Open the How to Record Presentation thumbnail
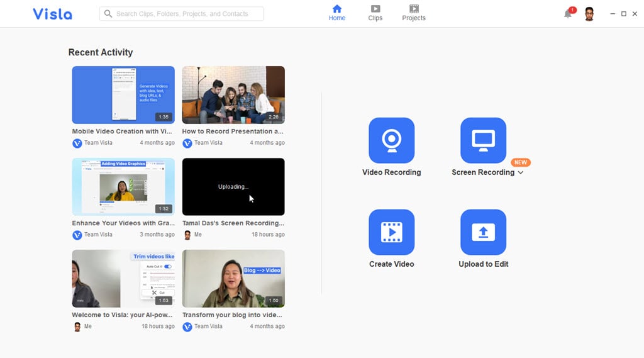This screenshot has height=358, width=644. tap(233, 95)
